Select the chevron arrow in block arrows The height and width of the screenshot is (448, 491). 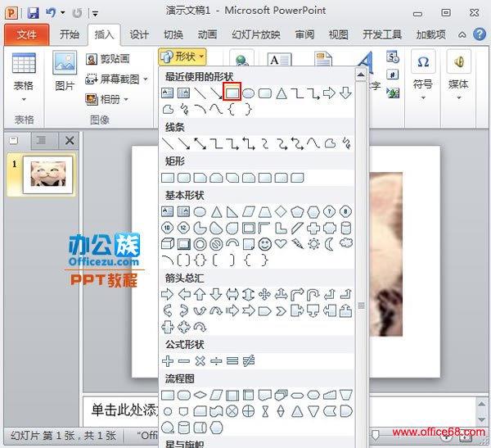coord(281,311)
